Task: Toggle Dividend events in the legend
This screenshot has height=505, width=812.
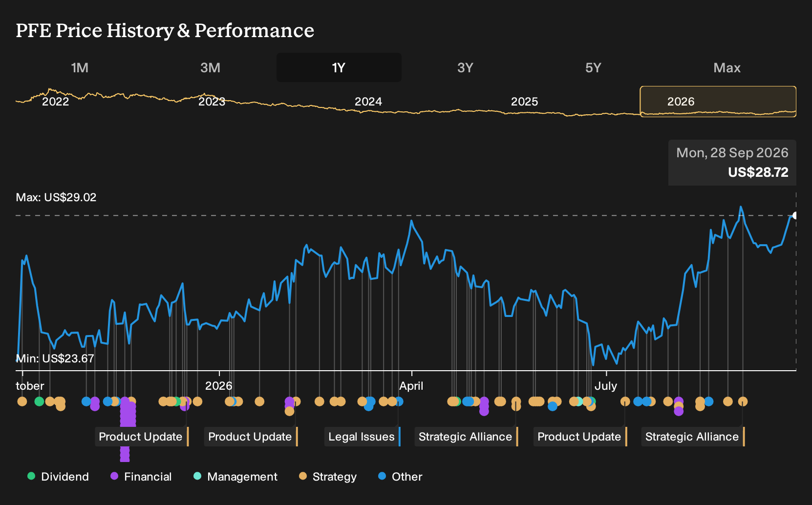Action: pos(58,476)
